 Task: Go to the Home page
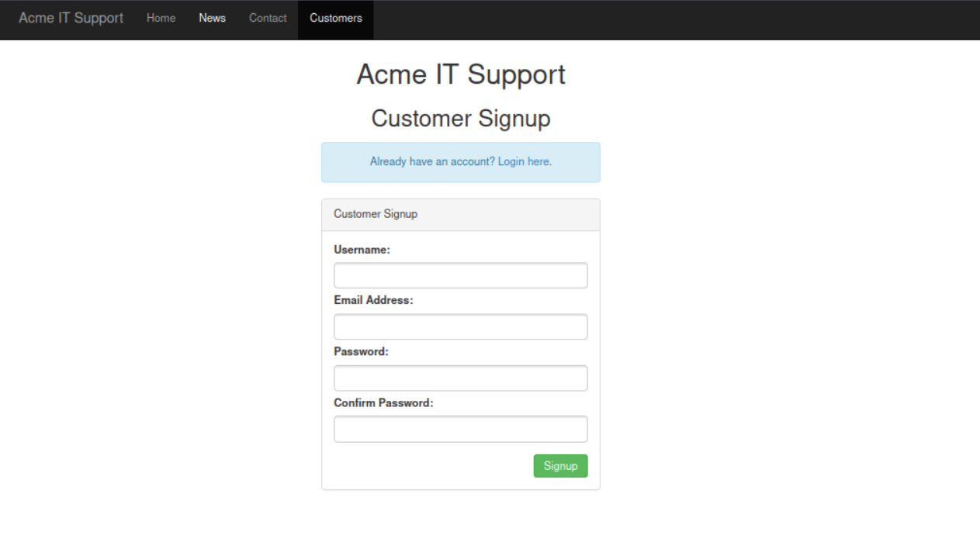[x=161, y=18]
